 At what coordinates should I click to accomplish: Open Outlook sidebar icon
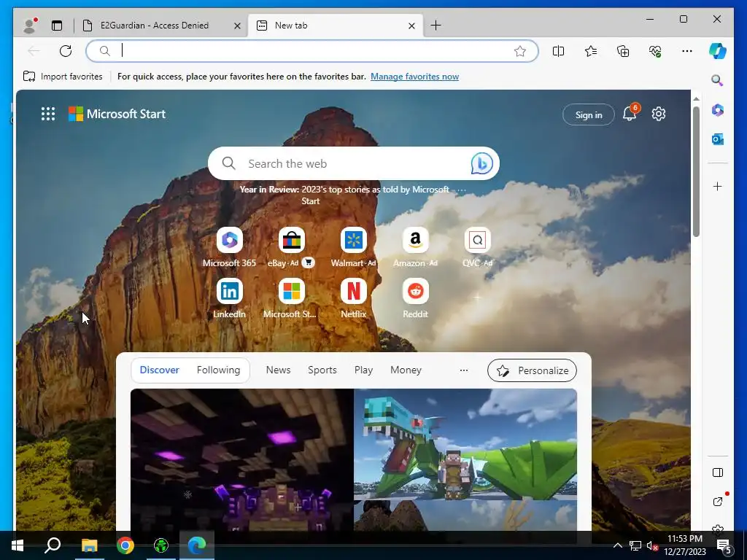[718, 139]
